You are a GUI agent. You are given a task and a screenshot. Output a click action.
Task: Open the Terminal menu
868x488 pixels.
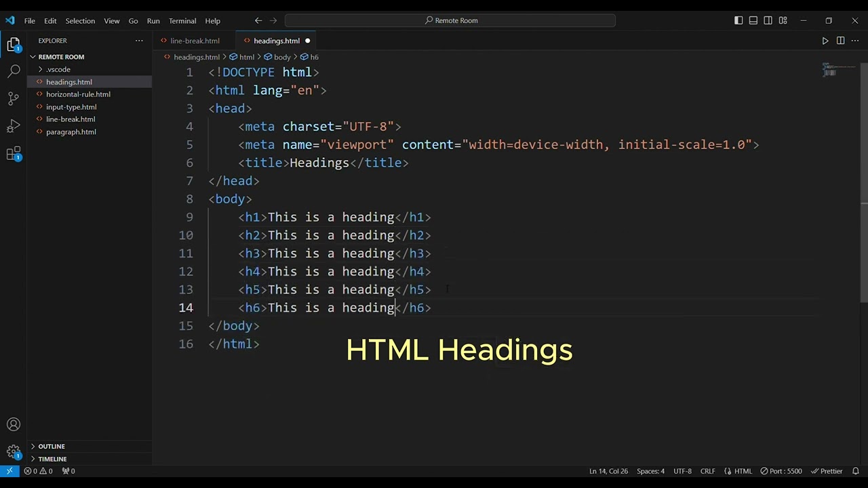tap(182, 20)
